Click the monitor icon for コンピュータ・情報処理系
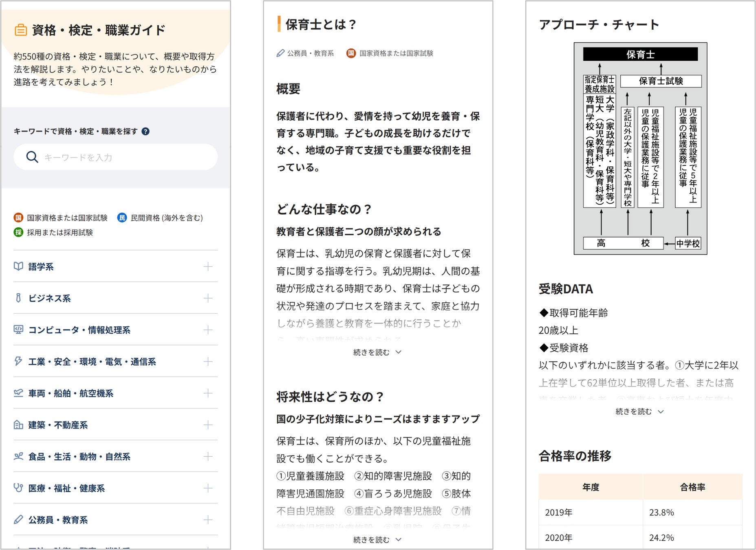The image size is (756, 550). click(18, 330)
